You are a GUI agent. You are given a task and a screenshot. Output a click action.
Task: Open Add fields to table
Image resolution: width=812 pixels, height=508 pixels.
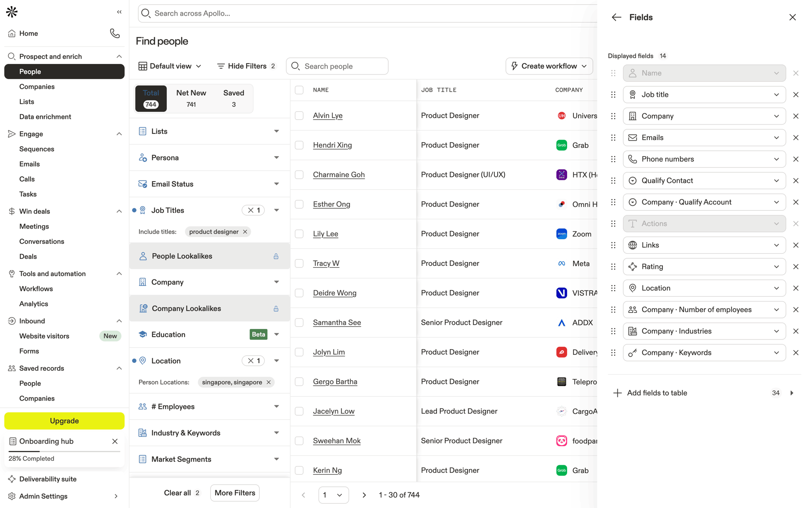[704, 393]
